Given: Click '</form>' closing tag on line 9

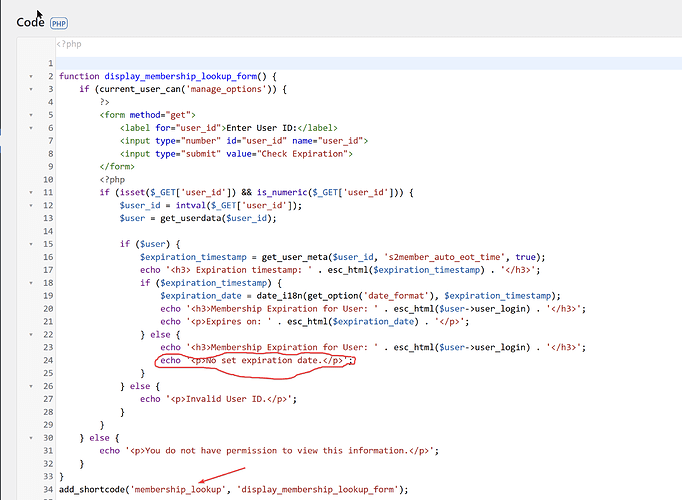Looking at the screenshot, I should (117, 167).
